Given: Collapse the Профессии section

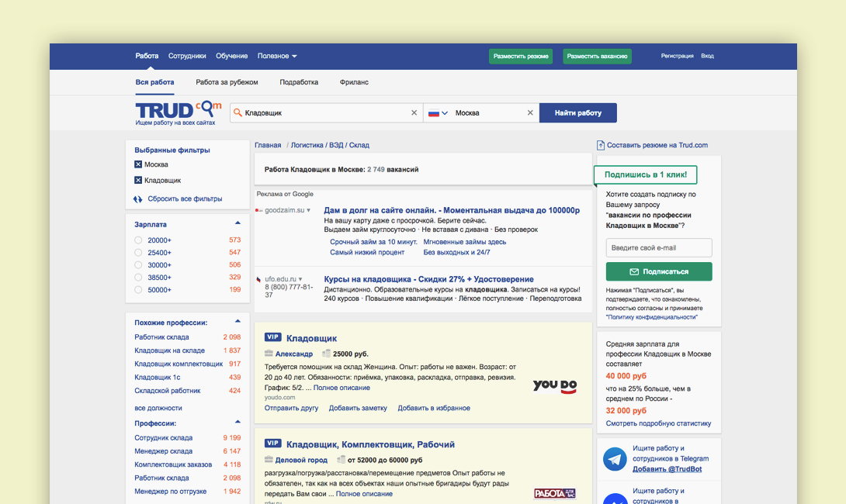Looking at the screenshot, I should pos(238,422).
